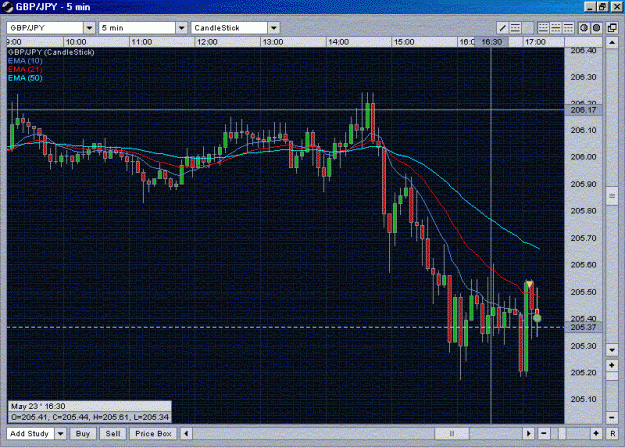Click the 206.00 price axis label

tap(584, 157)
